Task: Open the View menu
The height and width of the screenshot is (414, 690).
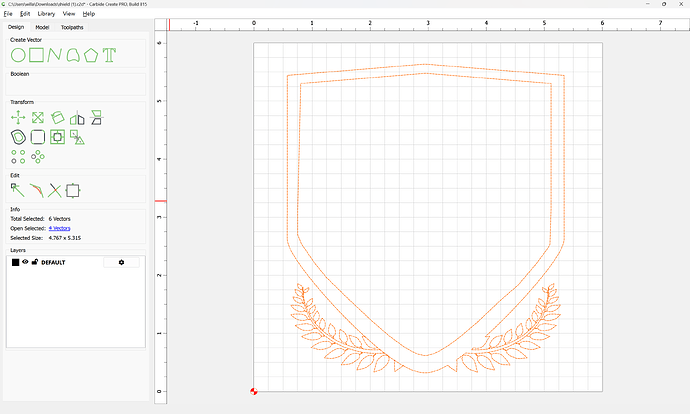Action: [69, 14]
